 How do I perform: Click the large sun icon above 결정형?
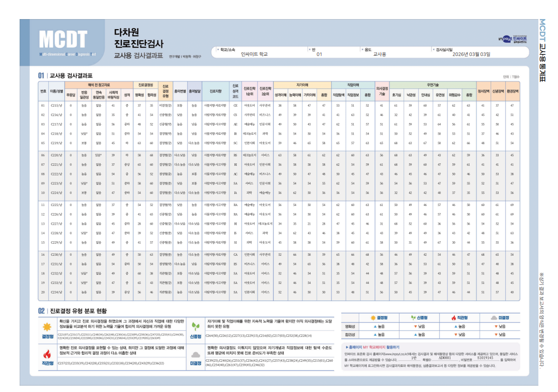47,327
